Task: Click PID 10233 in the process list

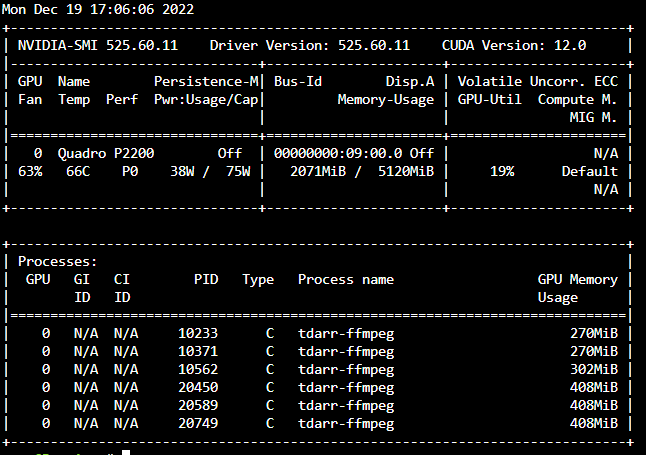Action: [198, 333]
